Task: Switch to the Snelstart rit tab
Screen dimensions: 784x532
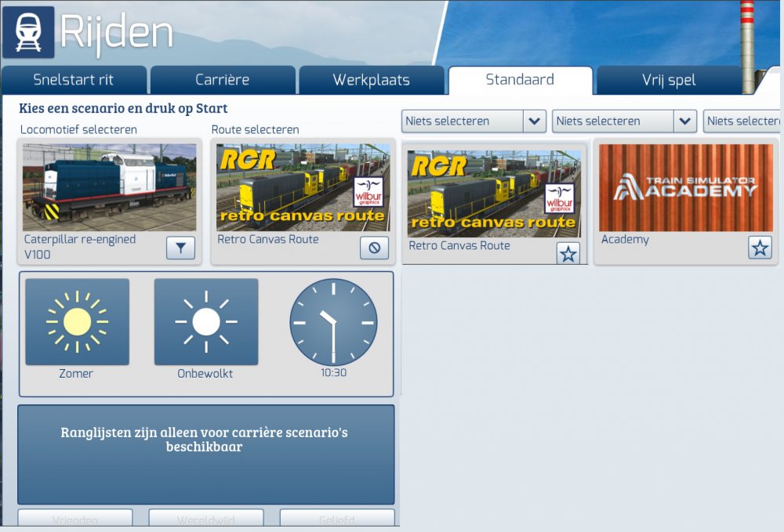Action: point(74,80)
